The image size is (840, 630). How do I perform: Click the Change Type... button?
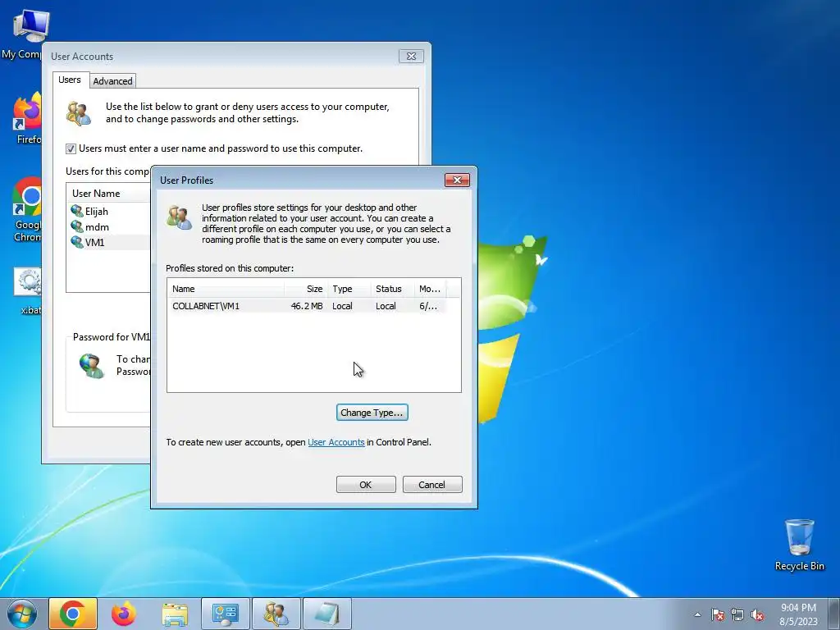[372, 413]
